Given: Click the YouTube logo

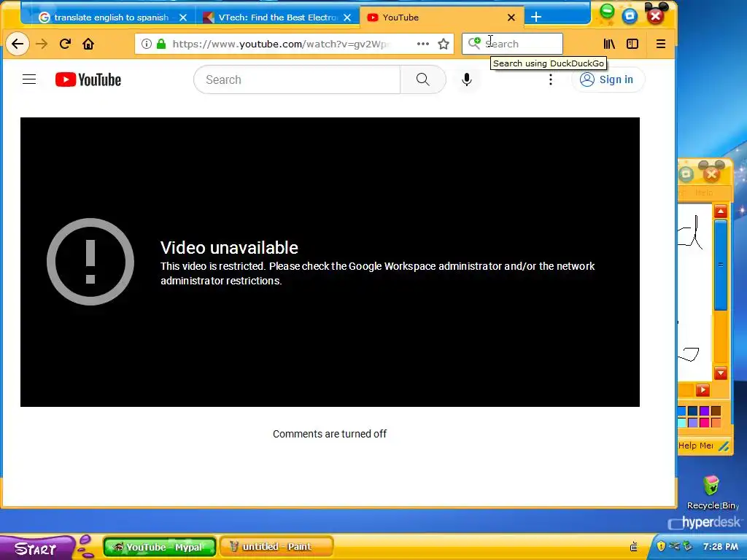Looking at the screenshot, I should [88, 79].
